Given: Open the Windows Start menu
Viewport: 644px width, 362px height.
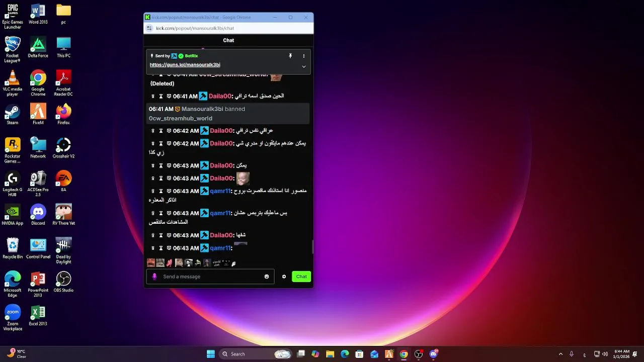Looking at the screenshot, I should [211, 354].
